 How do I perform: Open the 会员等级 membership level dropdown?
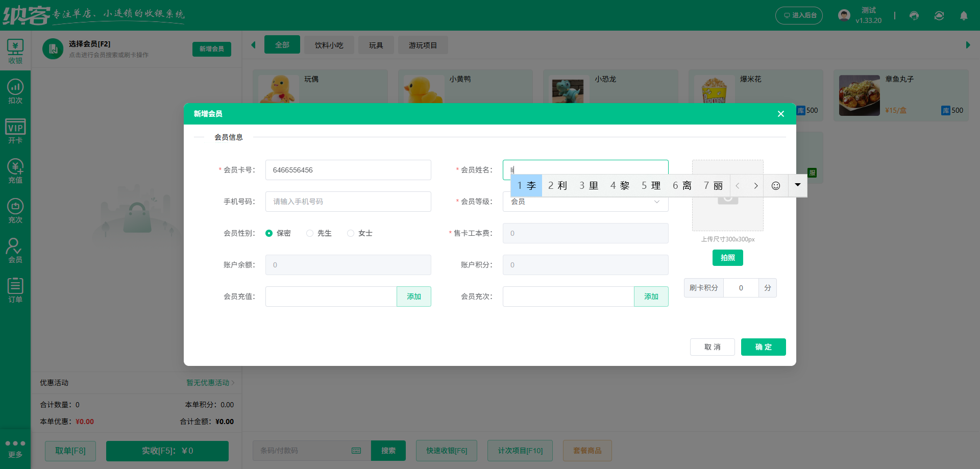pyautogui.click(x=585, y=202)
